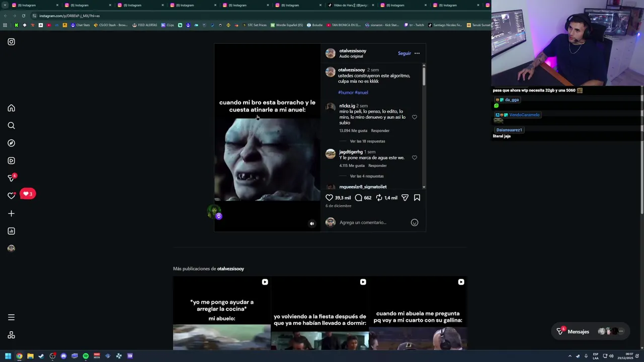This screenshot has width=644, height=362.
Task: Share post via paper-plane icon
Action: pos(405,198)
